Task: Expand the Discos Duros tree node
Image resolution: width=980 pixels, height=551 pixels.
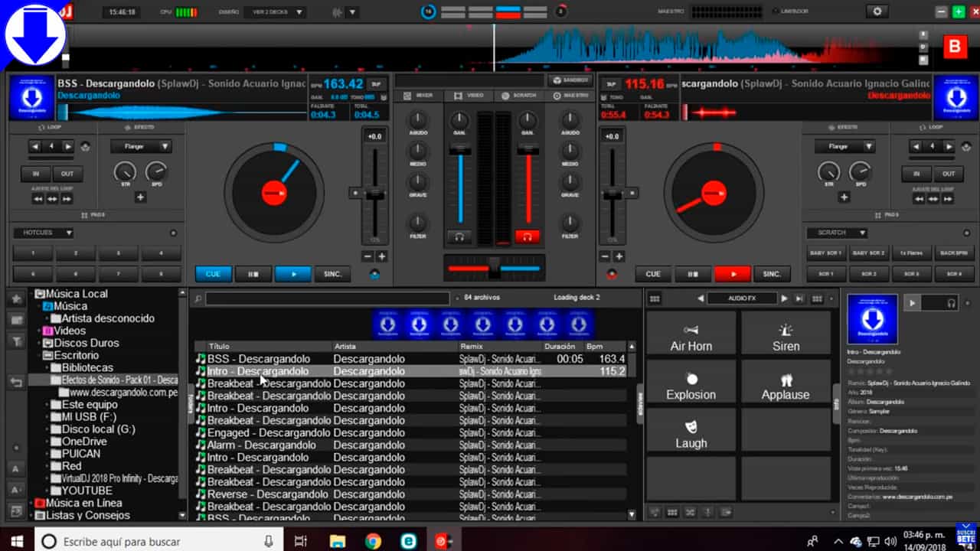Action: [x=38, y=344]
